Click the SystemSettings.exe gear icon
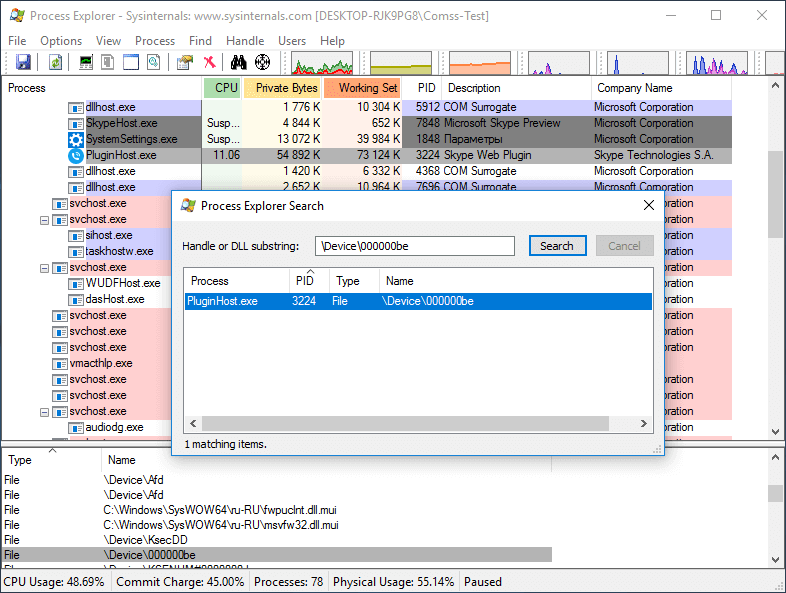 click(x=75, y=139)
